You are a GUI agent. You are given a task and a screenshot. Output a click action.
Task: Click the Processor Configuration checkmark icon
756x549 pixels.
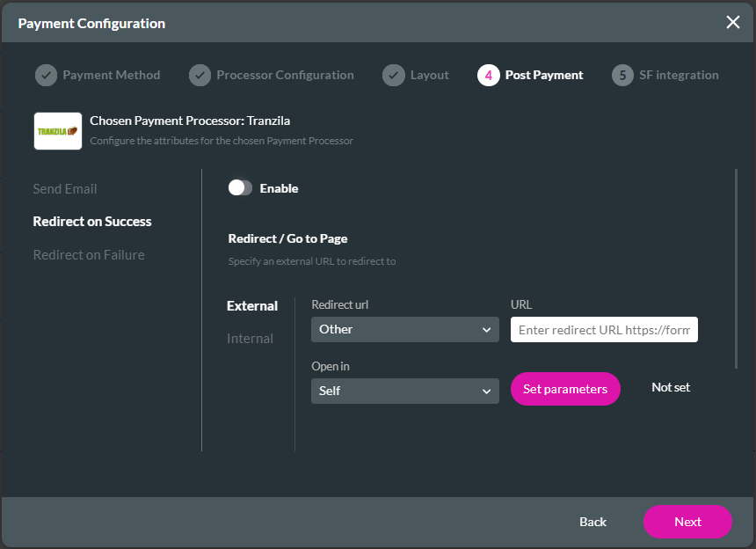click(200, 75)
